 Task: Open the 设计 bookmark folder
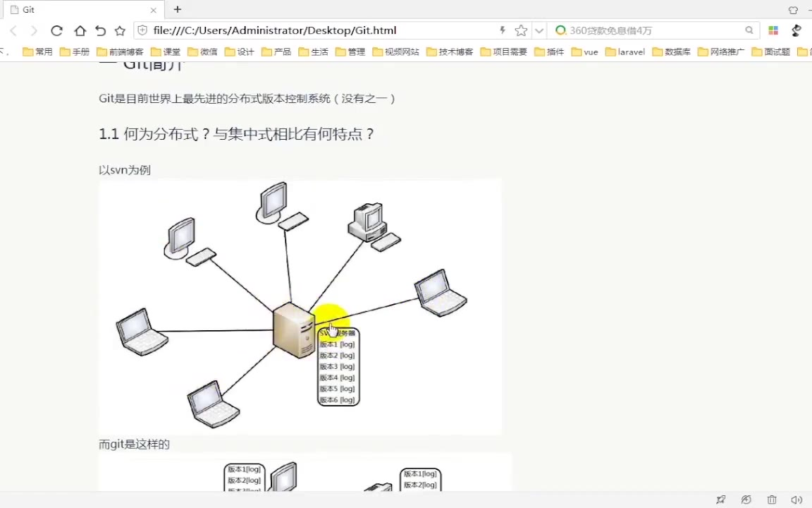tap(239, 52)
